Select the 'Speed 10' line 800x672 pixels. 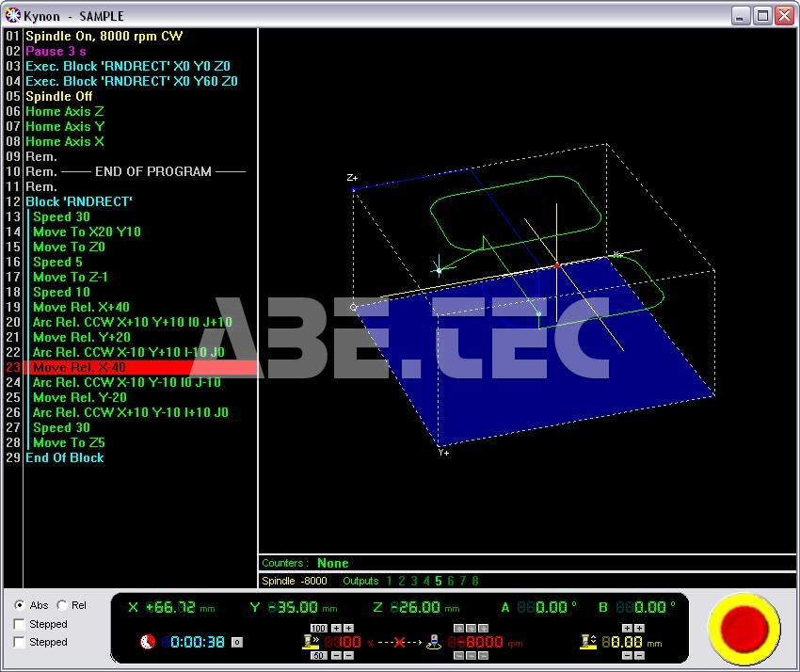[x=61, y=292]
